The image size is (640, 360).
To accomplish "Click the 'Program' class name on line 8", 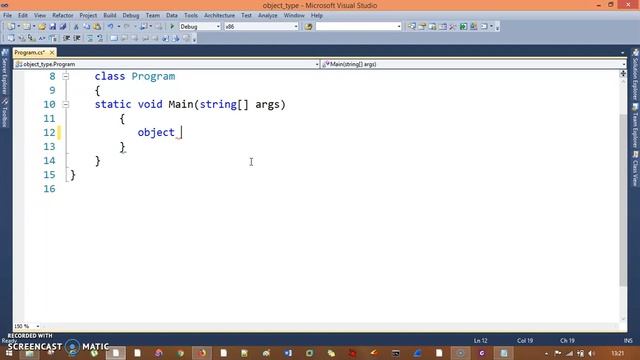I will pyautogui.click(x=153, y=76).
